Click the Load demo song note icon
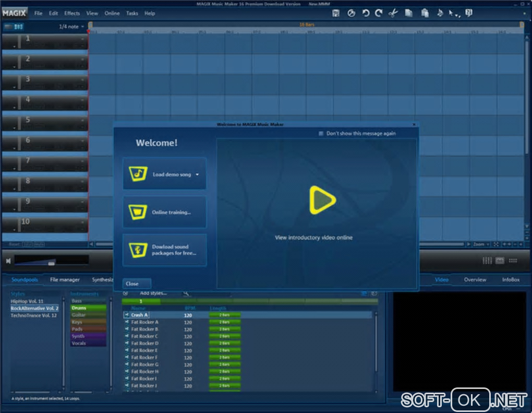Viewport: 532px width, 413px height. pos(138,174)
